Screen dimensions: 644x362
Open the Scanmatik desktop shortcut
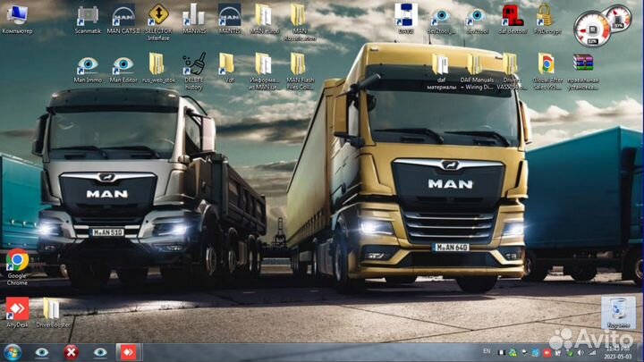coord(88,16)
